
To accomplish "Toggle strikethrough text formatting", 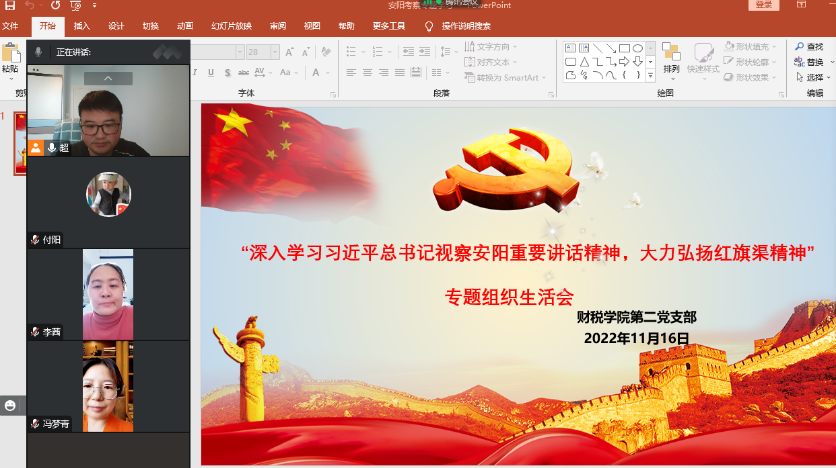I will (242, 71).
